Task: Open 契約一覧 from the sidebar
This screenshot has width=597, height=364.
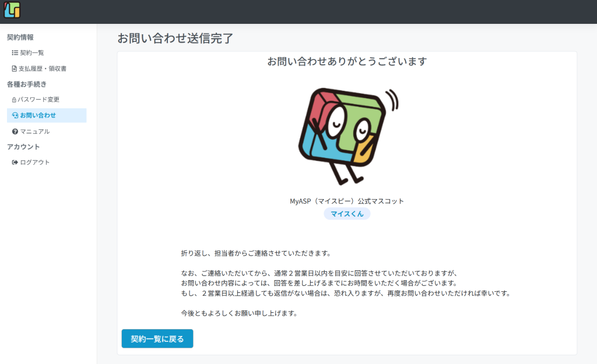Action: (32, 53)
